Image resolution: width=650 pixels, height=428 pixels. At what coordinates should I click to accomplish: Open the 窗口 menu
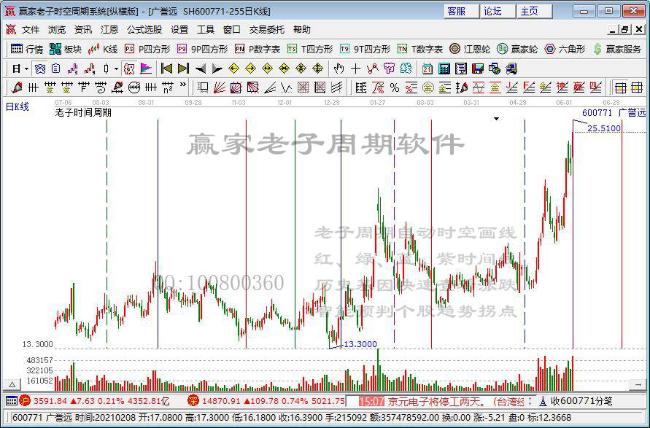232,30
